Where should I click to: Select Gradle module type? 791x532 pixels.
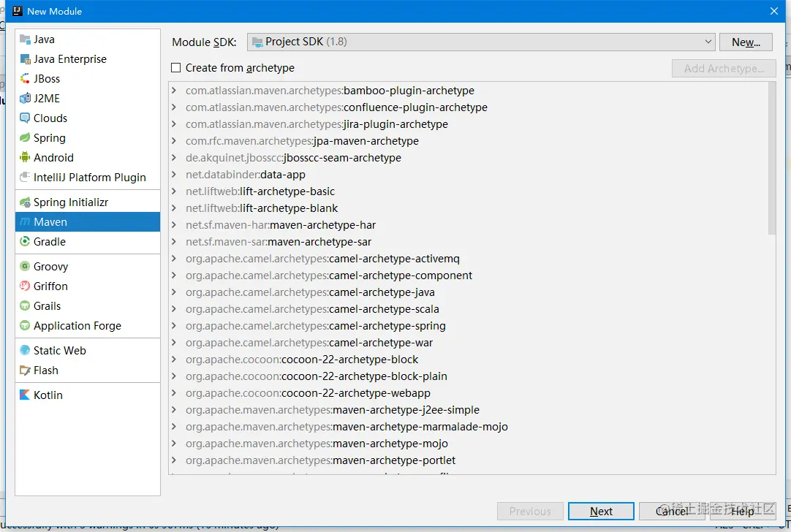[x=88, y=242]
